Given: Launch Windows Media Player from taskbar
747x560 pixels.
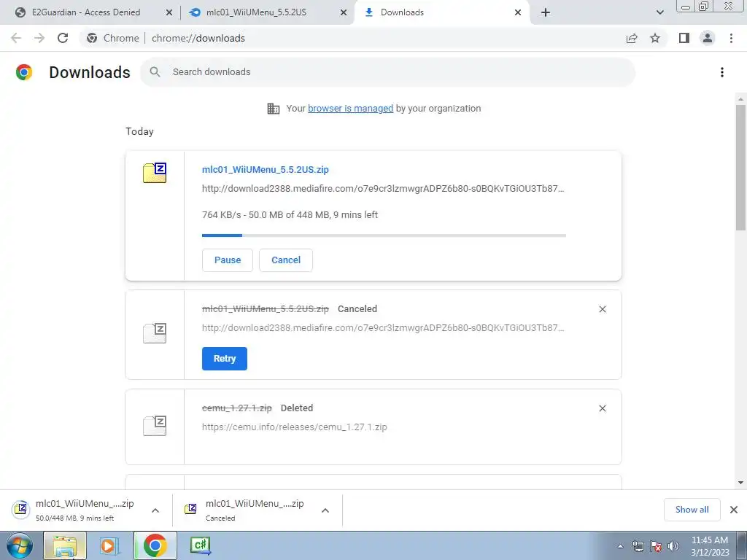Looking at the screenshot, I should pos(109,545).
